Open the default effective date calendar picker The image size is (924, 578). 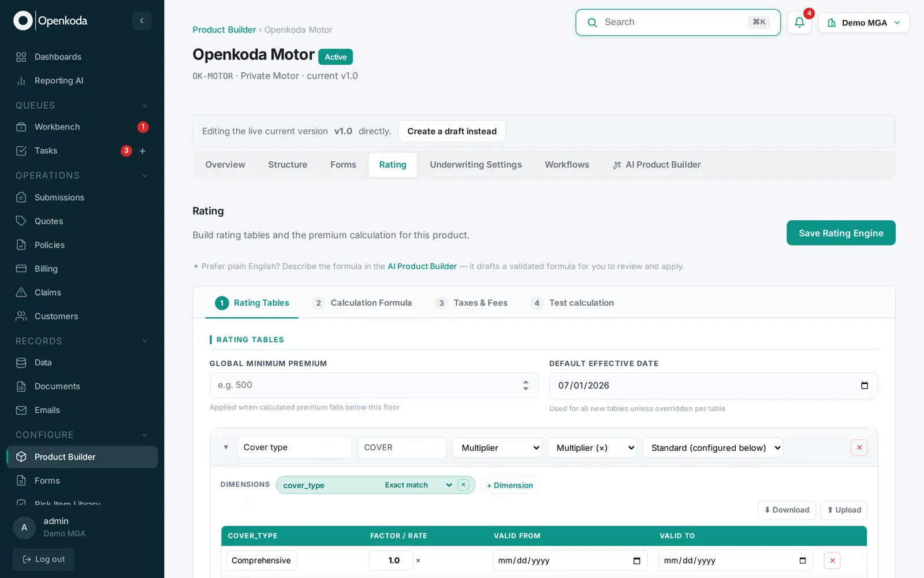865,386
